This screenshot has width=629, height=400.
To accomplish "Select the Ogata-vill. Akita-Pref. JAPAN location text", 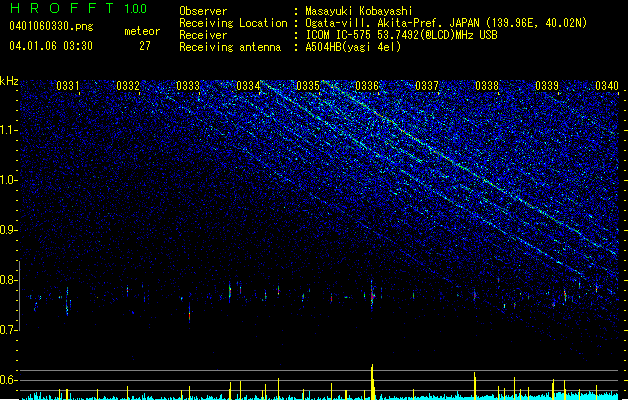I will [x=446, y=23].
